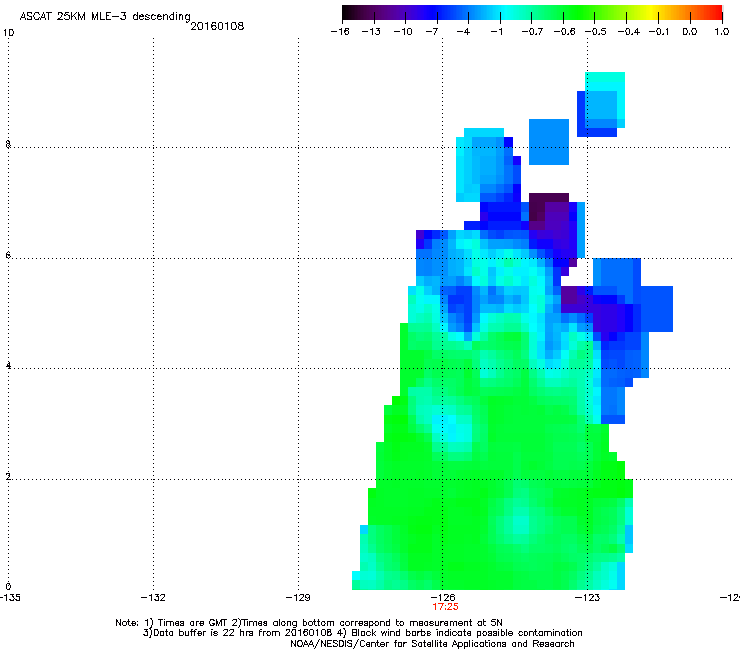Click the longitude axis label -132

pos(153,598)
